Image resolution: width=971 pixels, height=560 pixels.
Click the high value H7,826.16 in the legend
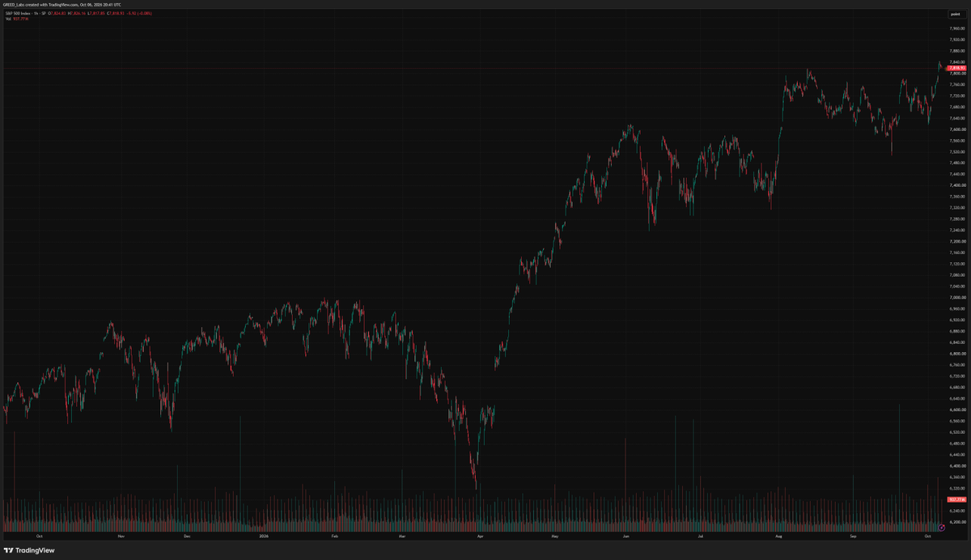[x=77, y=14]
